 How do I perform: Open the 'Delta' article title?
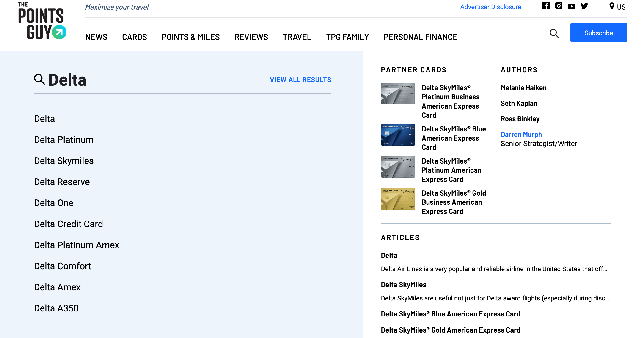[389, 255]
